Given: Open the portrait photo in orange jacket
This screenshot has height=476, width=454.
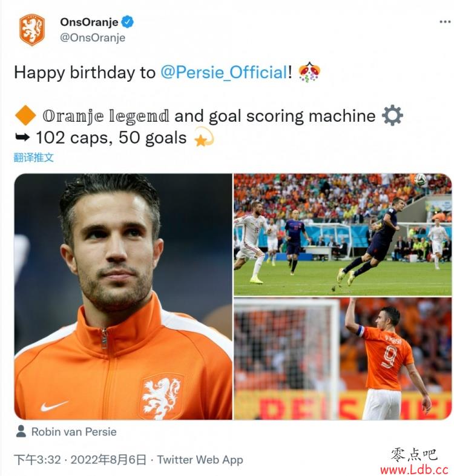Looking at the screenshot, I should pyautogui.click(x=123, y=297).
